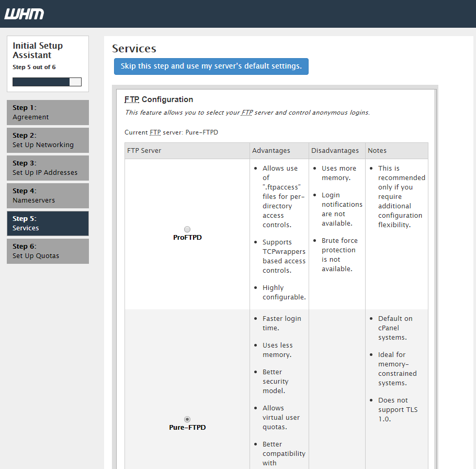Click 'Ideal for memory-constrained systems.' note

click(x=398, y=368)
